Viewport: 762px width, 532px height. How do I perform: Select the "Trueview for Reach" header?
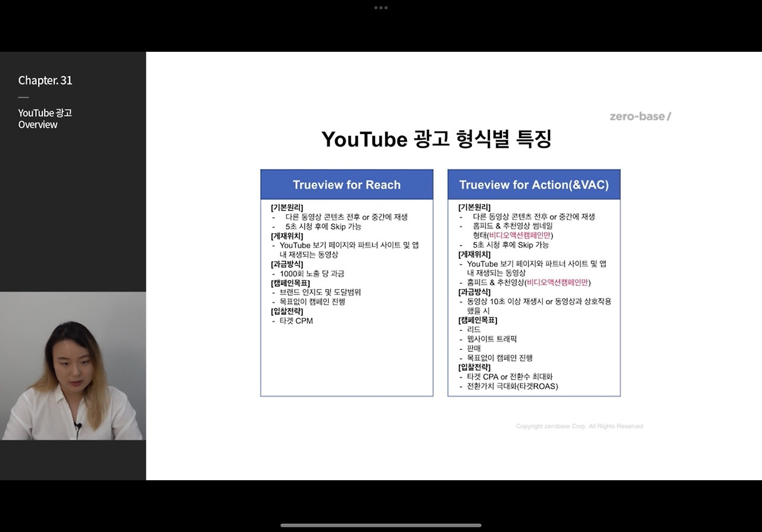(346, 184)
